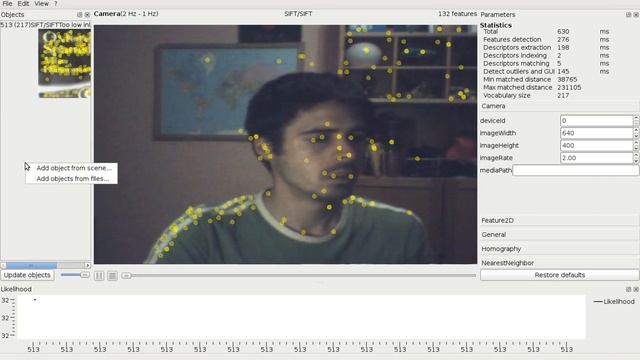Click the imageHeight spin arrows
The image size is (640, 360).
tap(636, 145)
